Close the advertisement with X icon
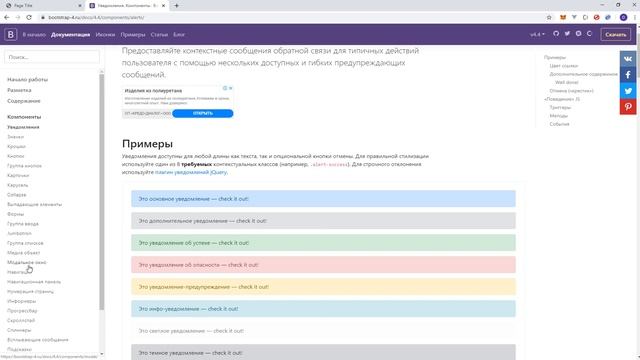This screenshot has width=640, height=360. coord(231,88)
